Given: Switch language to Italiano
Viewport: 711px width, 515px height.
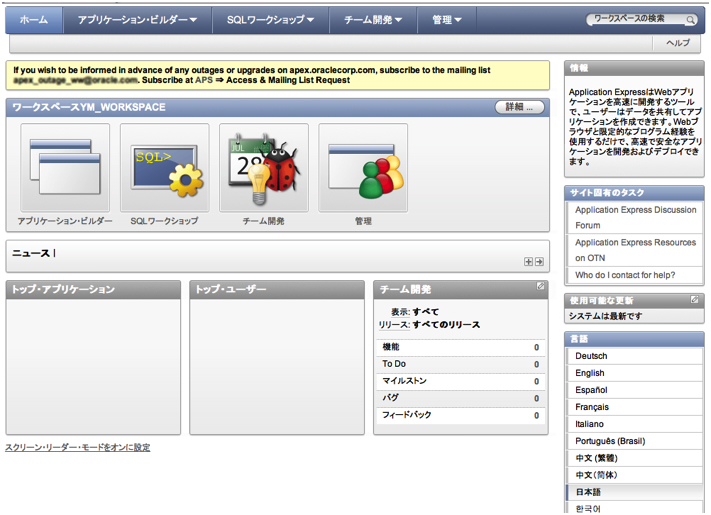Looking at the screenshot, I should tap(635, 424).
